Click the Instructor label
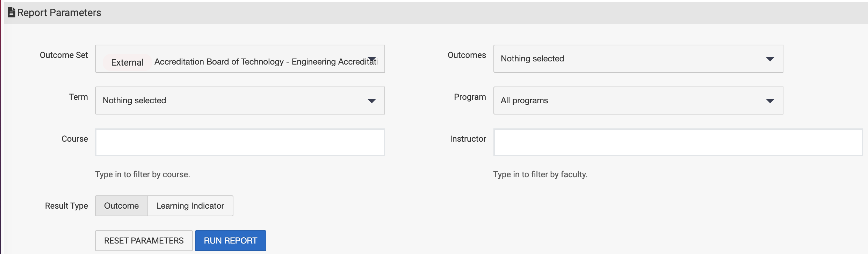 (468, 139)
